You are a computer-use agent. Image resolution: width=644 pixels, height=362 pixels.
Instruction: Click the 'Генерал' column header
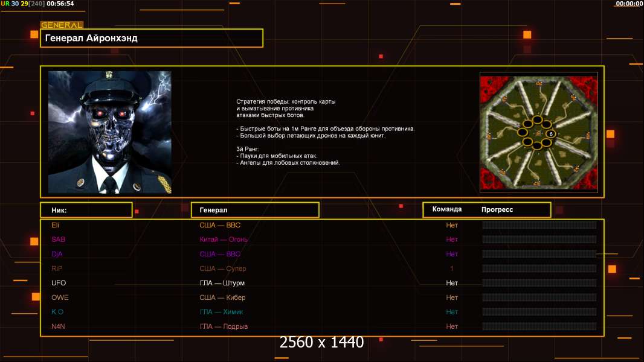coord(255,210)
